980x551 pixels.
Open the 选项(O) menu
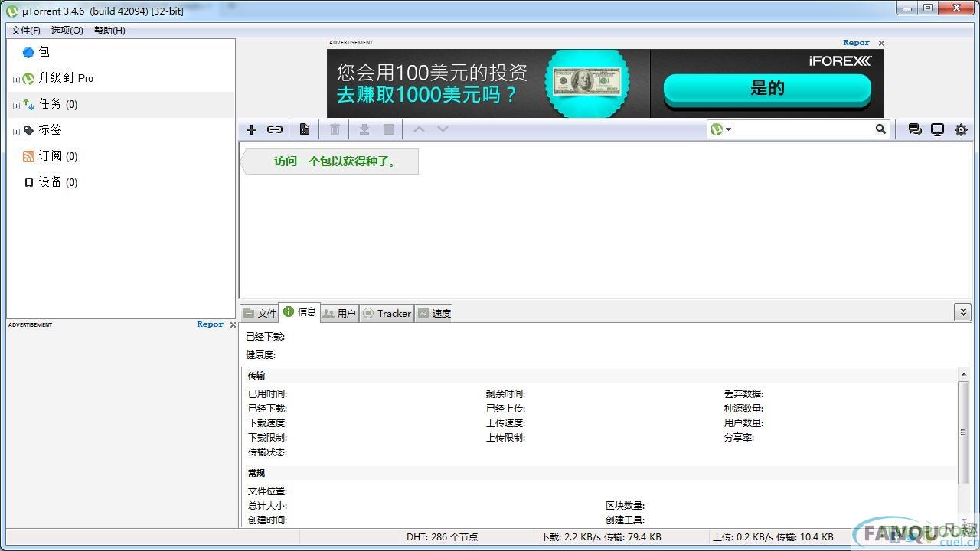click(x=67, y=30)
